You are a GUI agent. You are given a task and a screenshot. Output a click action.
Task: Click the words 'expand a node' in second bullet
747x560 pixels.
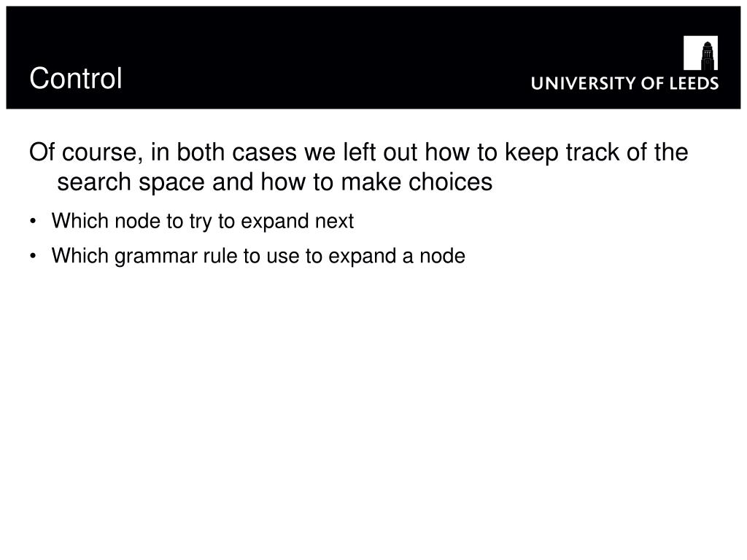coord(397,257)
